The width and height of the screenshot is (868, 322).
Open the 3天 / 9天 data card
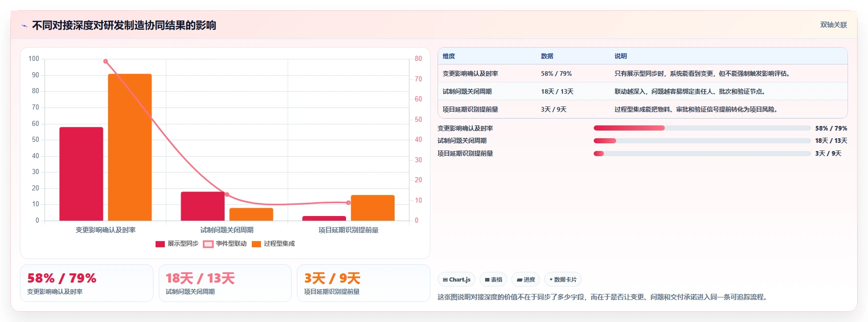(363, 283)
